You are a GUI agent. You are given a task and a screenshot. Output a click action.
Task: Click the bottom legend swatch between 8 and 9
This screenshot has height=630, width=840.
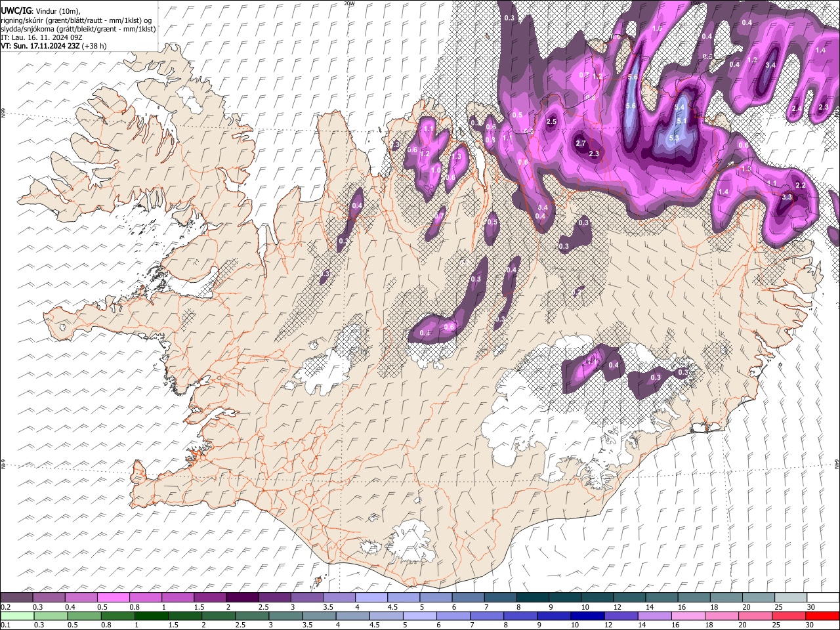tap(520, 616)
